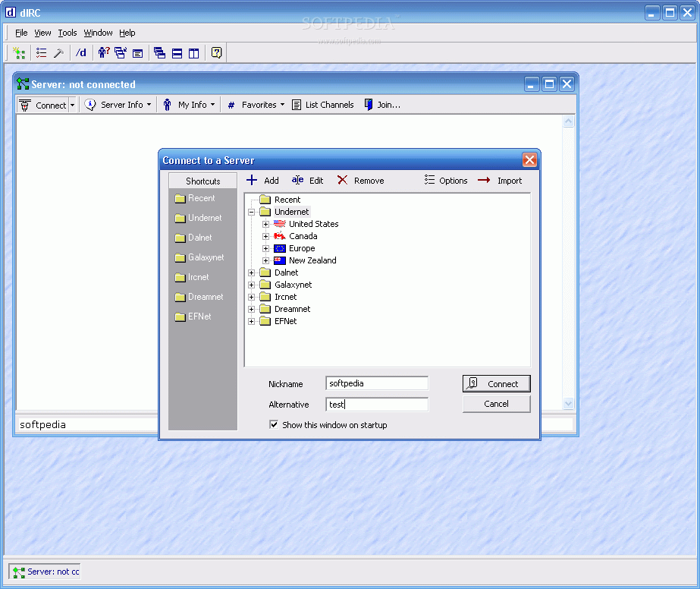The image size is (700, 589).
Task: Expand the Europe tree node
Action: tap(265, 248)
